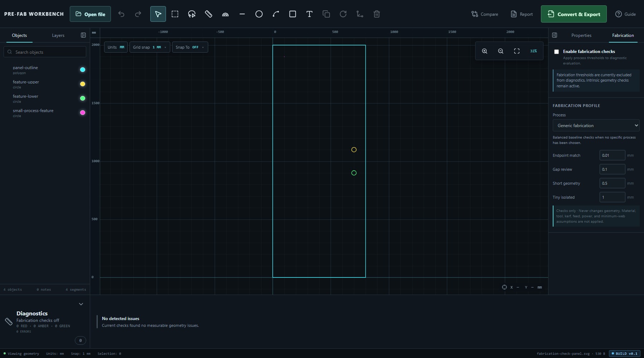The height and width of the screenshot is (358, 644).
Task: Toggle the Units MM control
Action: pyautogui.click(x=116, y=47)
